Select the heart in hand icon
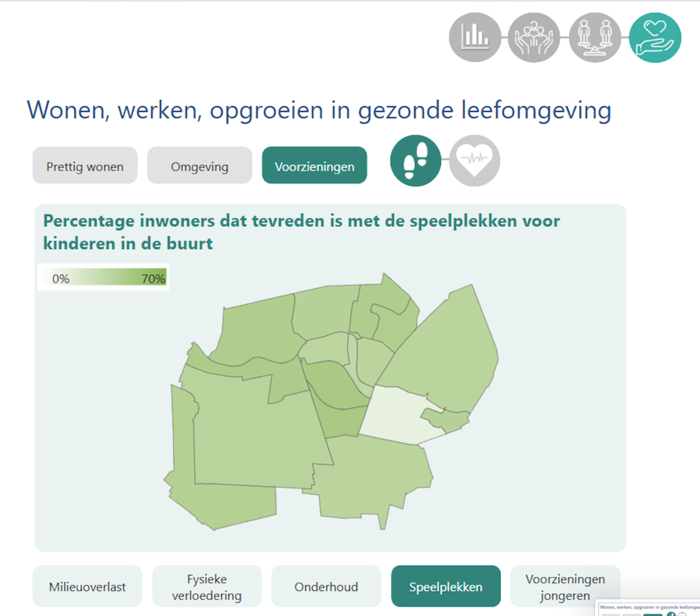This screenshot has height=616, width=700. [x=655, y=37]
